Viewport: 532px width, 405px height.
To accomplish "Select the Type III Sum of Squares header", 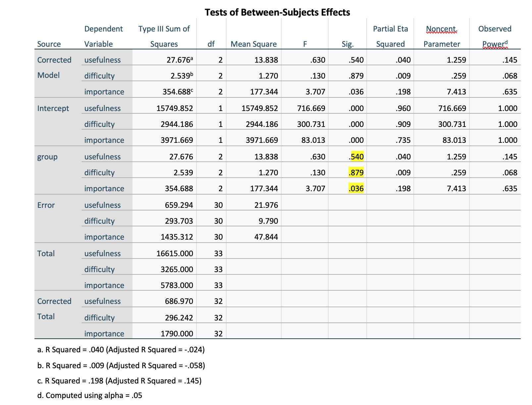I will (164, 36).
